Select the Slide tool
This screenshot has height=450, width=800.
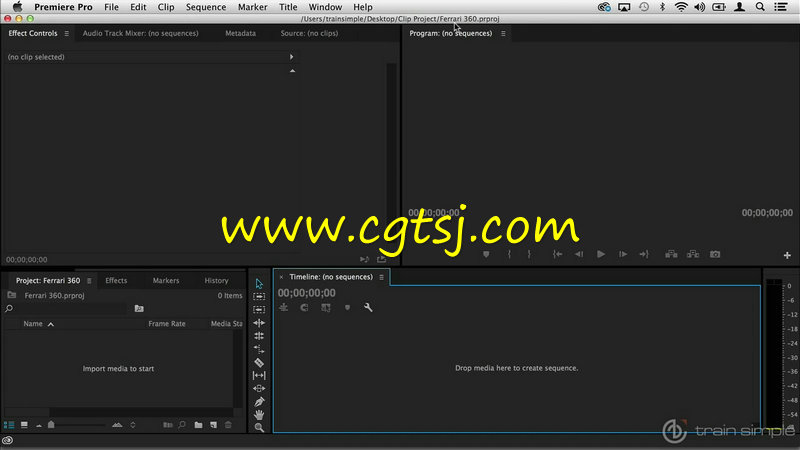[259, 389]
